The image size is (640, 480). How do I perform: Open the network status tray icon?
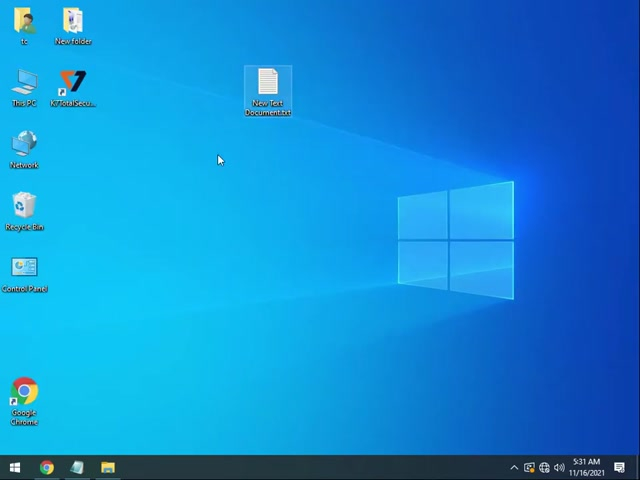point(544,467)
